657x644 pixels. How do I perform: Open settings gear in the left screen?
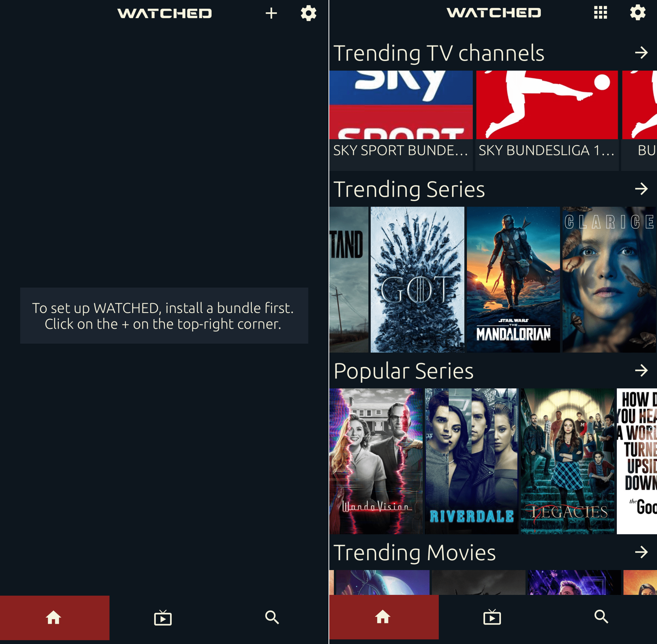308,14
